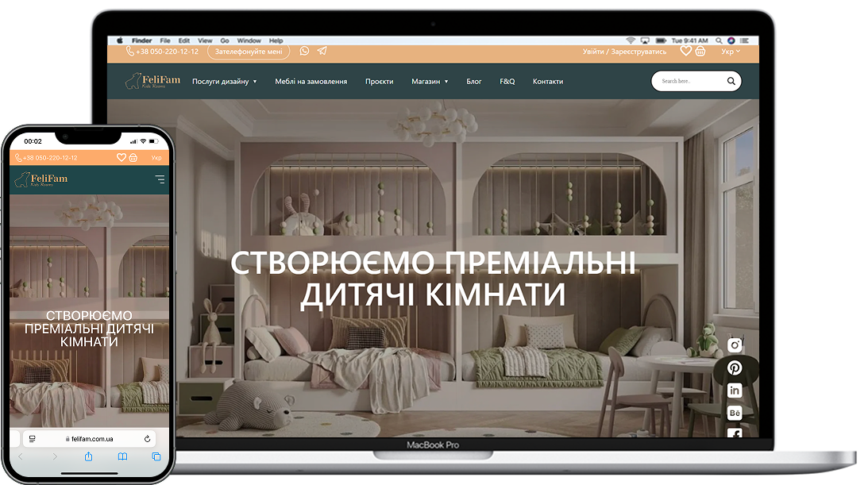Click Увійти / Зареєструватись link
The width and height of the screenshot is (868, 485).
(x=624, y=52)
